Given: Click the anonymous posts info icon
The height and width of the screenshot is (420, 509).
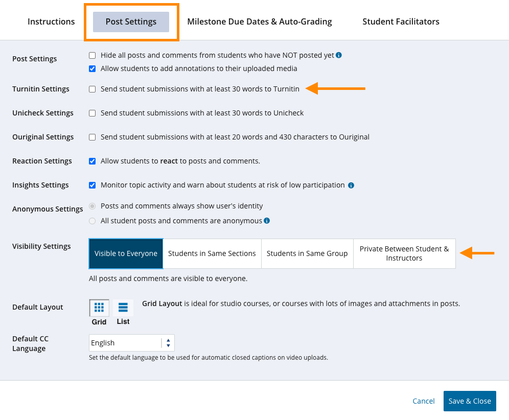Looking at the screenshot, I should pyautogui.click(x=266, y=221).
